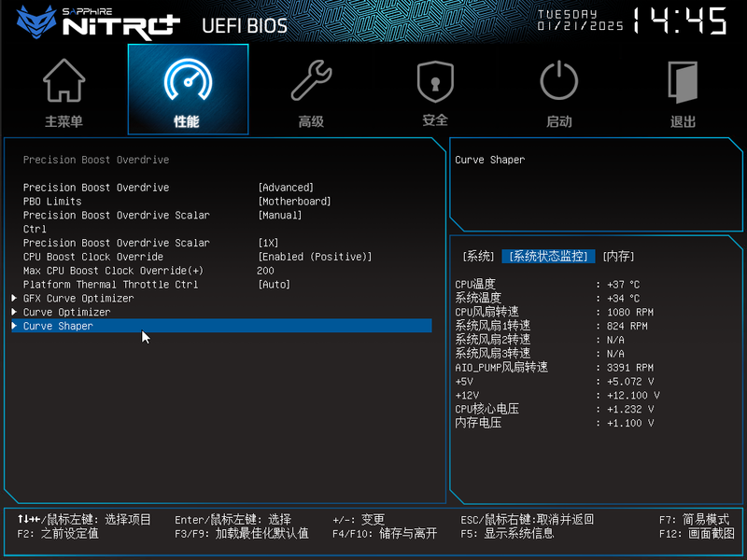
Task: Select Max CPU Boost Clock Override(+) label
Action: coord(113,271)
